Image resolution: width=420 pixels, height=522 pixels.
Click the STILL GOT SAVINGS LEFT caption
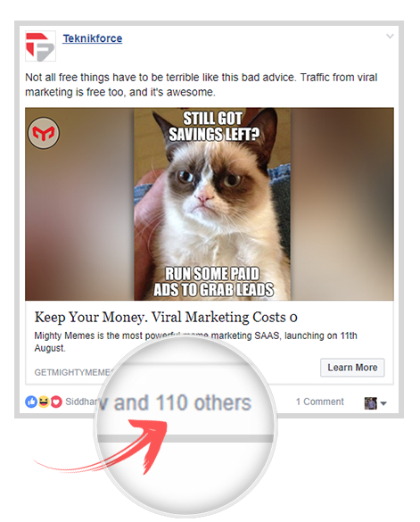click(214, 127)
